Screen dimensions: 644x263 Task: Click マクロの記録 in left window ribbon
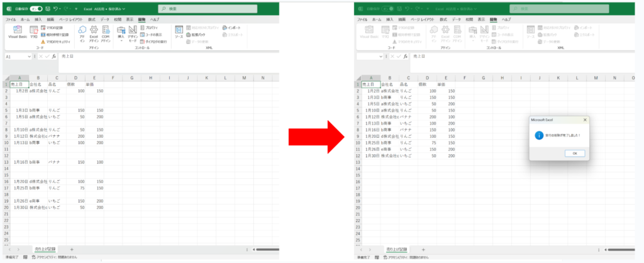tap(55, 28)
